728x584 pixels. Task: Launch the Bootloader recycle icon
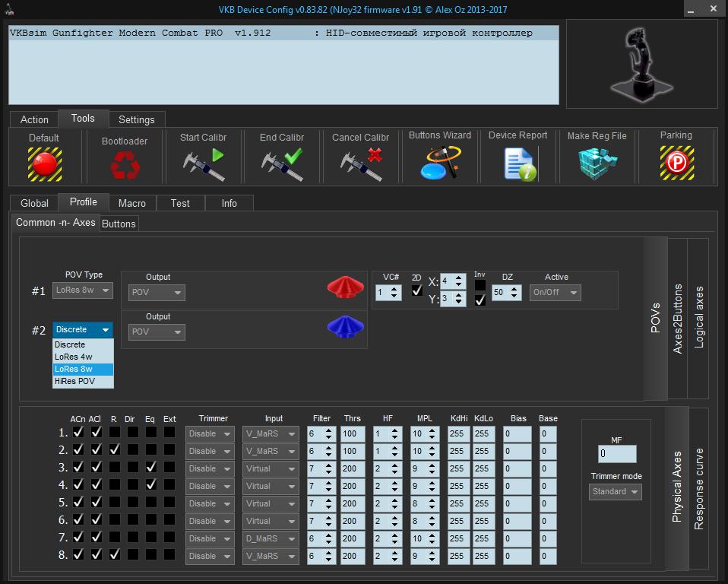[x=125, y=166]
